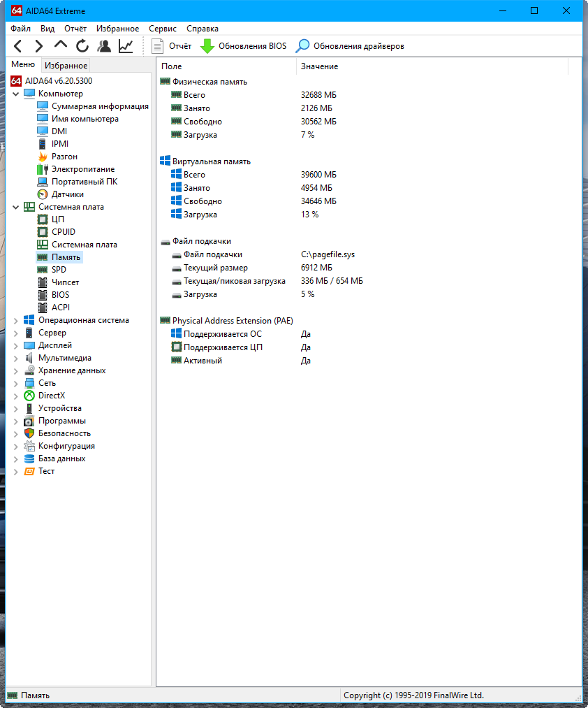Go up one level with the up arrow icon

(x=61, y=45)
